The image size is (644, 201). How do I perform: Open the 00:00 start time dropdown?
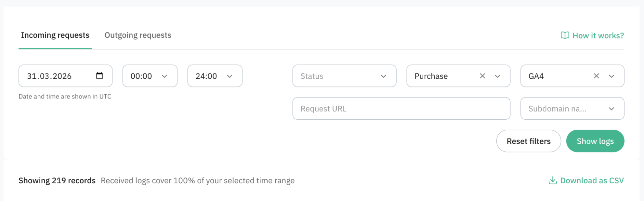pos(150,76)
